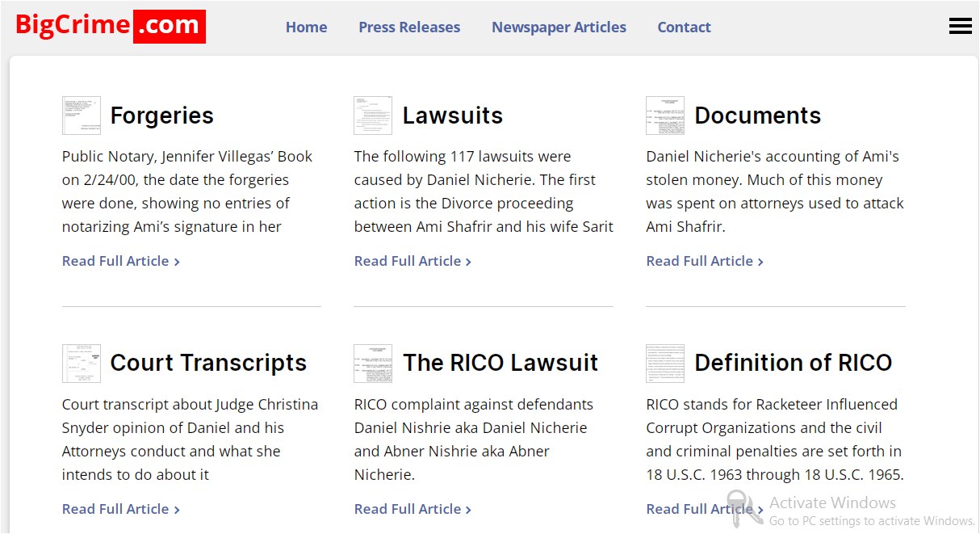Read Full Article under The RICO Lawsuit

(413, 509)
